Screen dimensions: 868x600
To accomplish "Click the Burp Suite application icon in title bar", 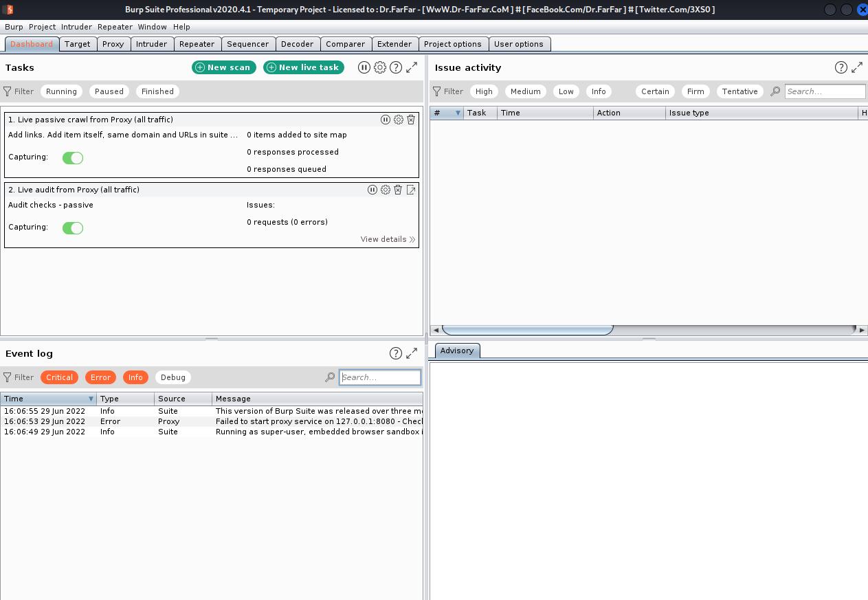I will pyautogui.click(x=8, y=10).
